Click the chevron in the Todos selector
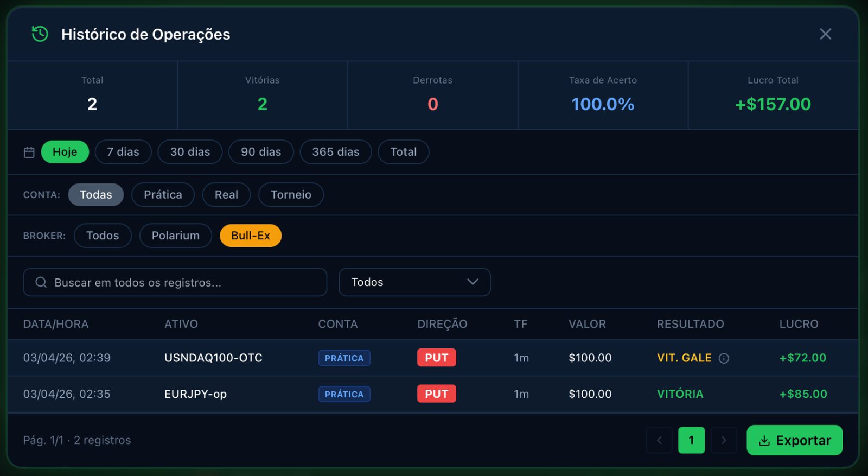The width and height of the screenshot is (868, 476). 472,282
